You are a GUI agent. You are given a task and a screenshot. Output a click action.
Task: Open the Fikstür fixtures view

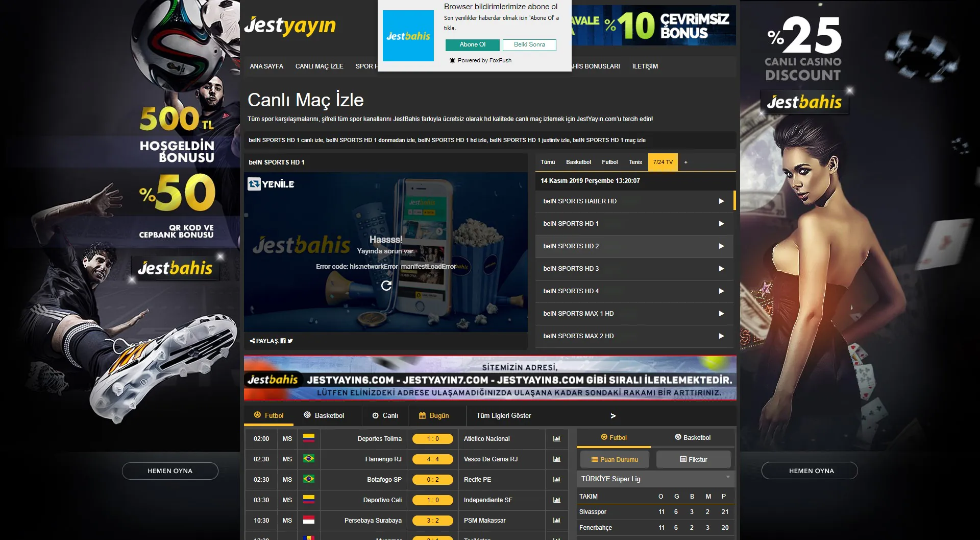pos(693,460)
